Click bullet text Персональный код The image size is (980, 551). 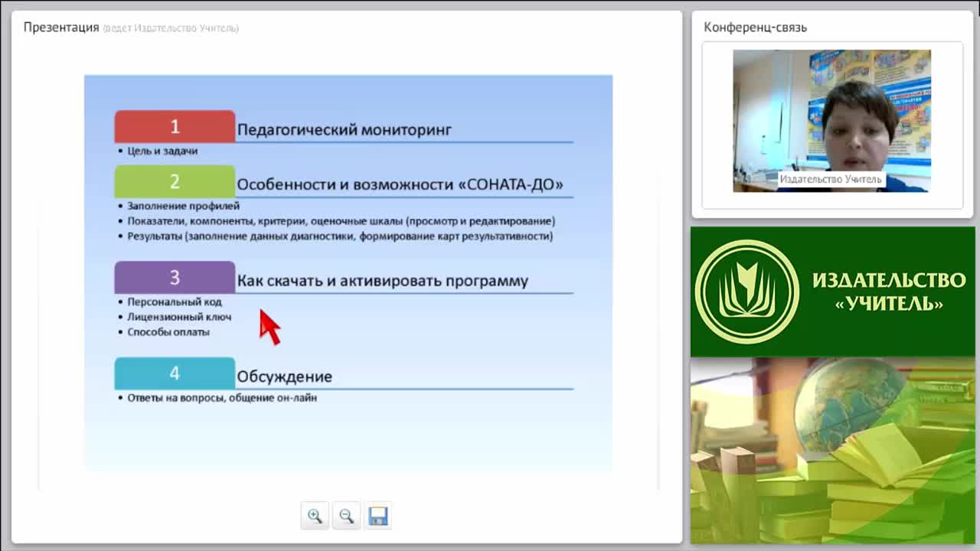(x=175, y=302)
